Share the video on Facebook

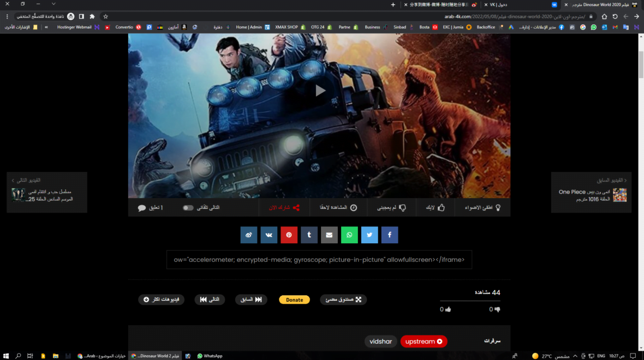point(390,235)
